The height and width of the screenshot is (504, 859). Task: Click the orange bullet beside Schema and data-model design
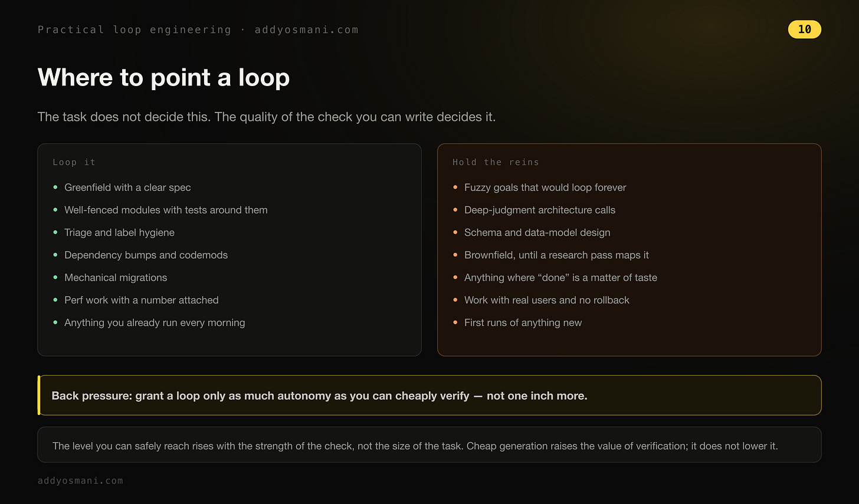click(455, 232)
